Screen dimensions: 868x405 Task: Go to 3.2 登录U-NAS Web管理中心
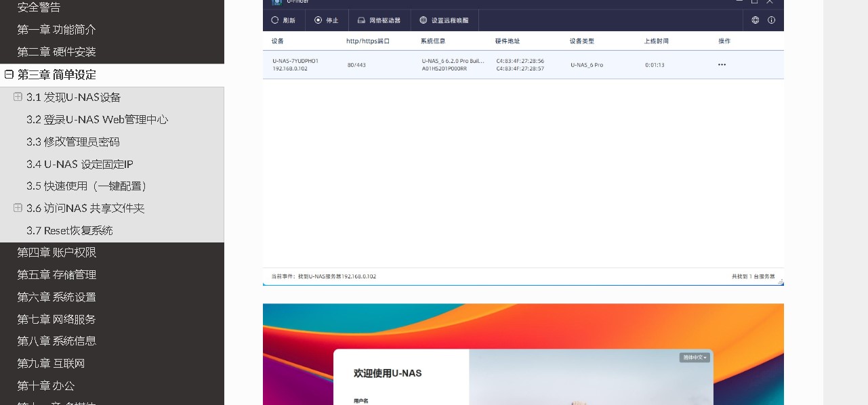(x=97, y=120)
